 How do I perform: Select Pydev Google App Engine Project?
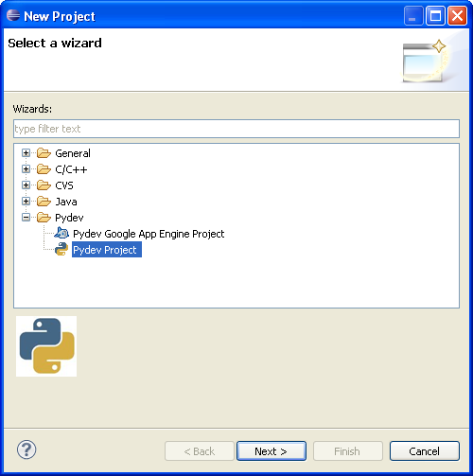point(149,234)
